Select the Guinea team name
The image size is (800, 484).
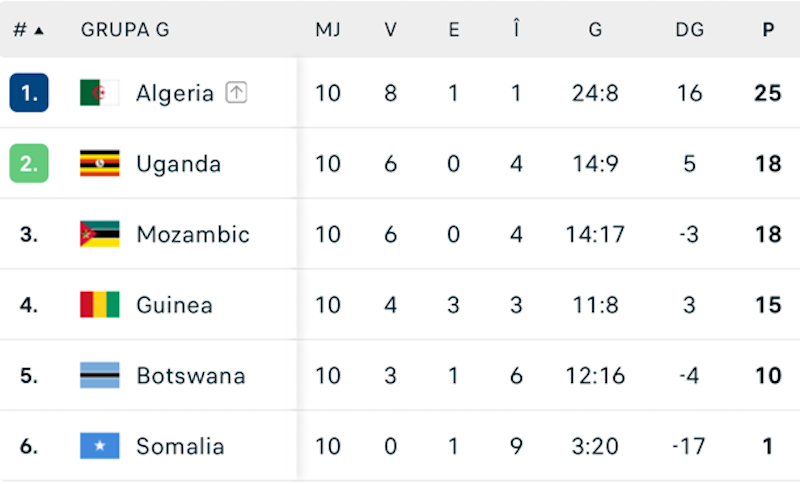pyautogui.click(x=174, y=305)
